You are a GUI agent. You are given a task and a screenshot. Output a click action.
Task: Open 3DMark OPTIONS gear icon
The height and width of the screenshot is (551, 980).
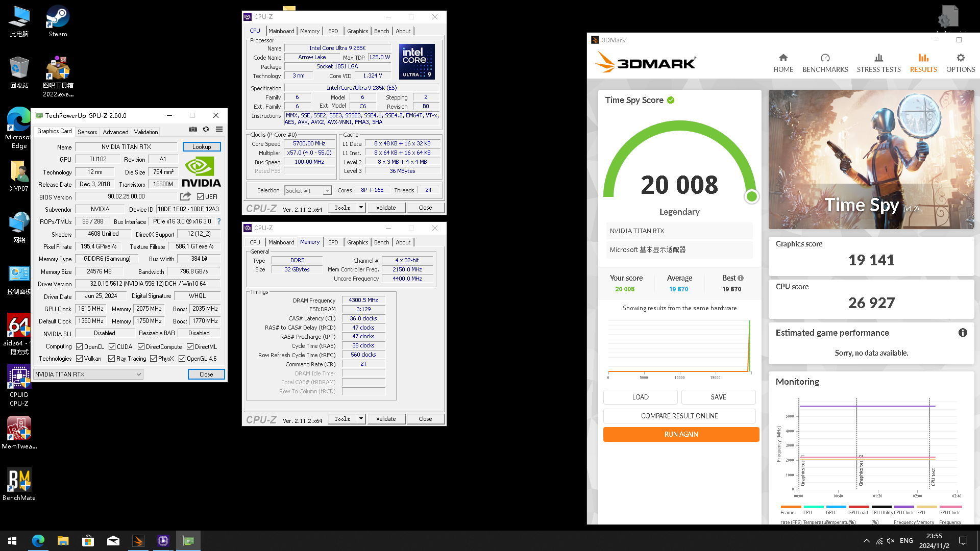pyautogui.click(x=961, y=58)
